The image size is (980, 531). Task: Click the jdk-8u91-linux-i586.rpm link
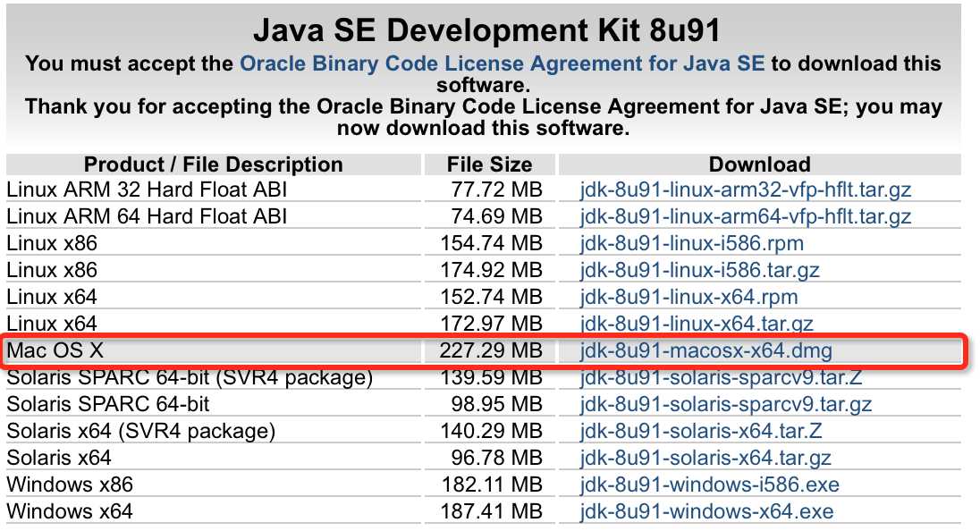tap(692, 243)
